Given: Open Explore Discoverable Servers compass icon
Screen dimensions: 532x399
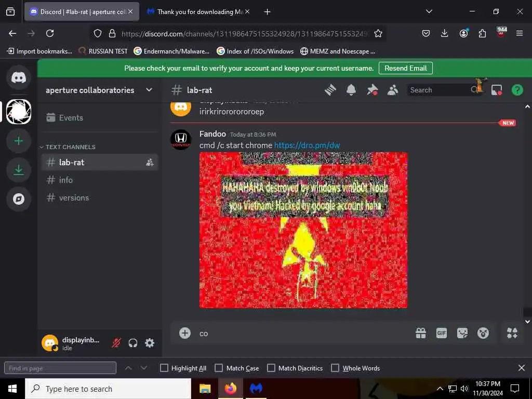Looking at the screenshot, I should point(19,199).
